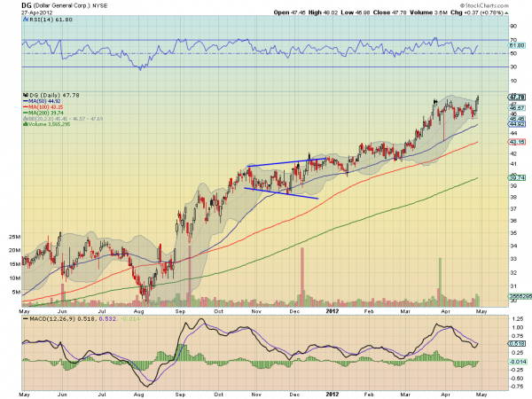The height and width of the screenshot is (399, 532).
Task: Click the upper blue trendline over Nov-Dec candles
Action: pyautogui.click(x=287, y=162)
